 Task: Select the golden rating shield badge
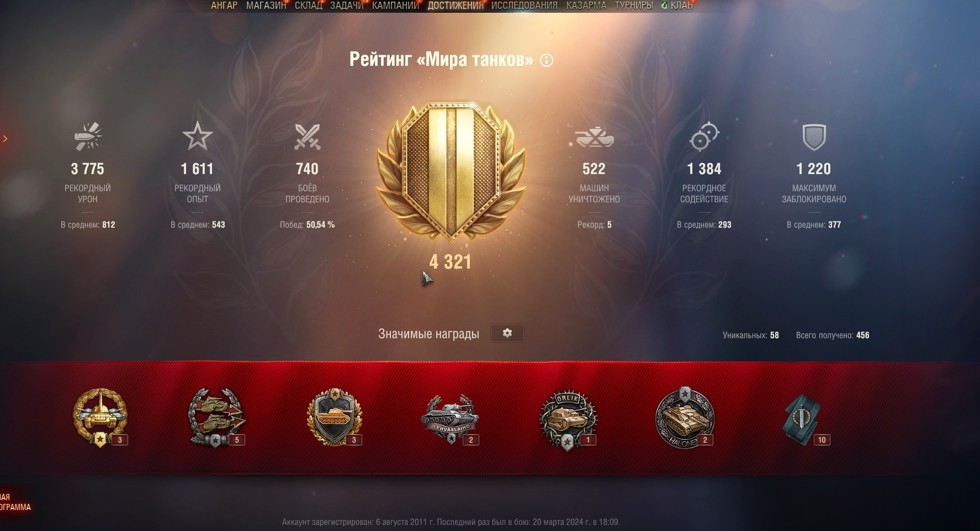point(451,171)
